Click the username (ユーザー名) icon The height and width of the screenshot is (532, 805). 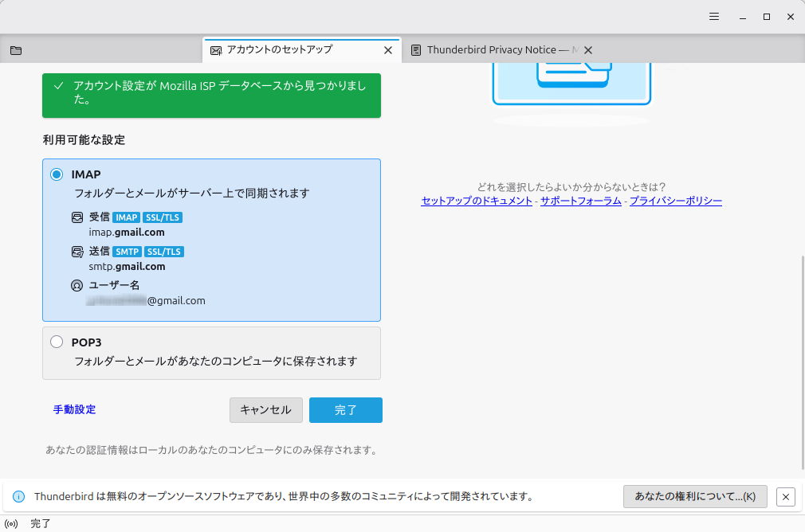(x=77, y=285)
